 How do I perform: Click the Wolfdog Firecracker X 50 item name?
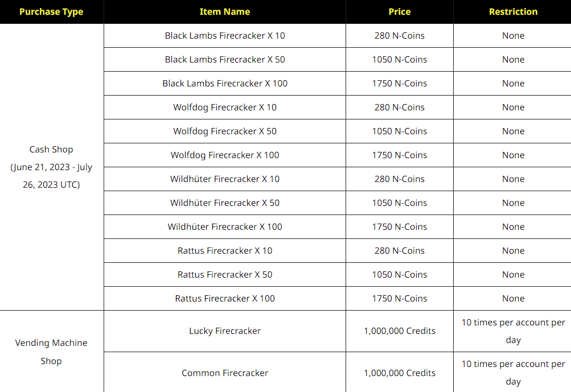(225, 131)
